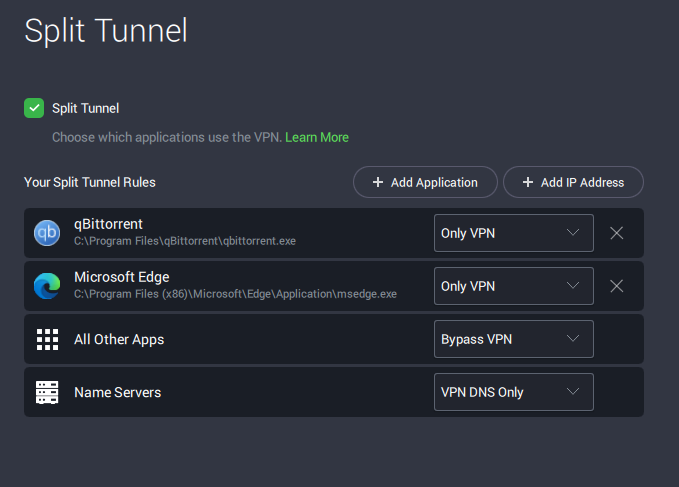Remove the Microsoft Edge rule with X
The width and height of the screenshot is (679, 487).
617,286
